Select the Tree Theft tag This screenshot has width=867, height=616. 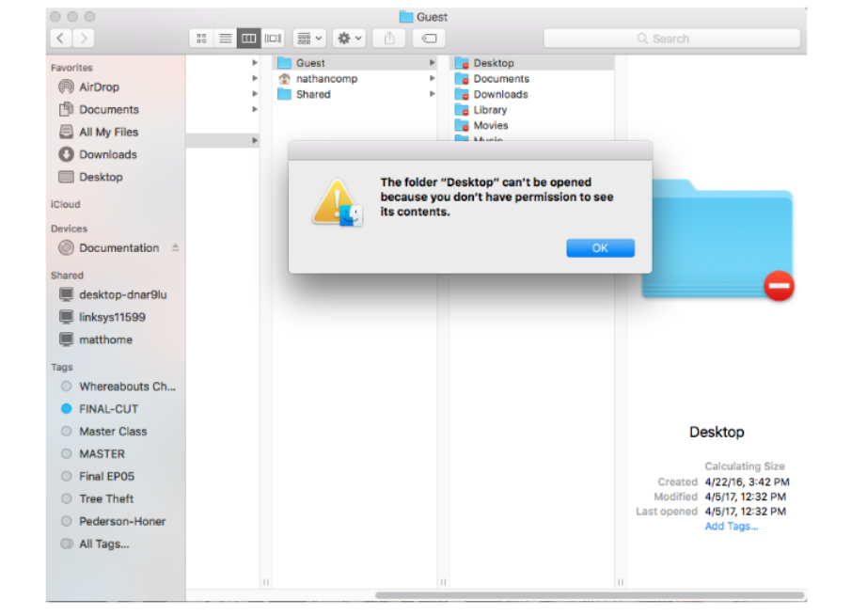click(x=105, y=499)
